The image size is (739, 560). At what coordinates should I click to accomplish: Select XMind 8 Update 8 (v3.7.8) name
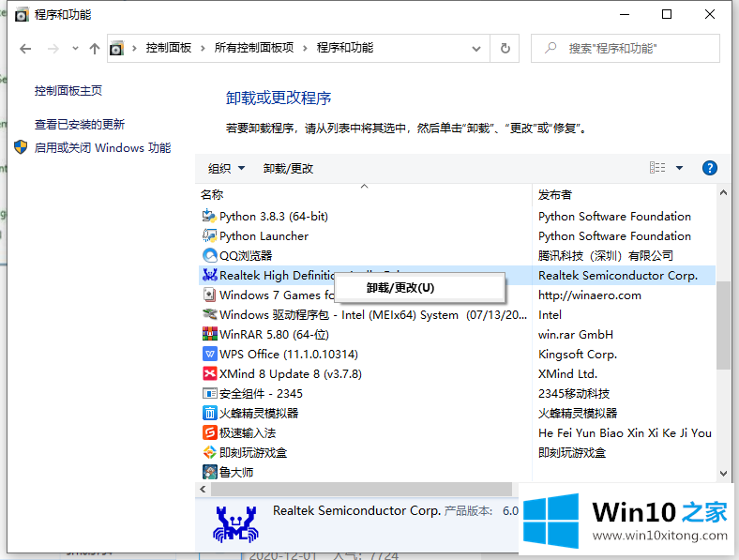tap(291, 374)
